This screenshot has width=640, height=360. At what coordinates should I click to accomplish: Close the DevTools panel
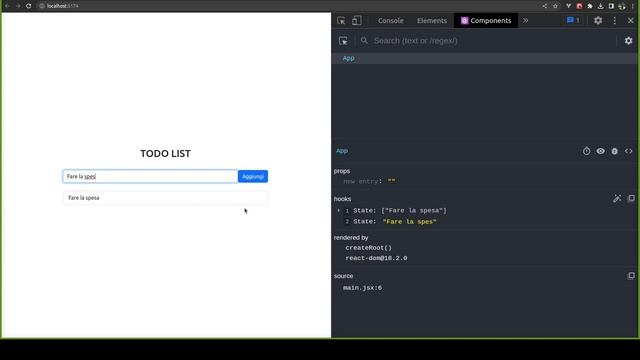[631, 20]
